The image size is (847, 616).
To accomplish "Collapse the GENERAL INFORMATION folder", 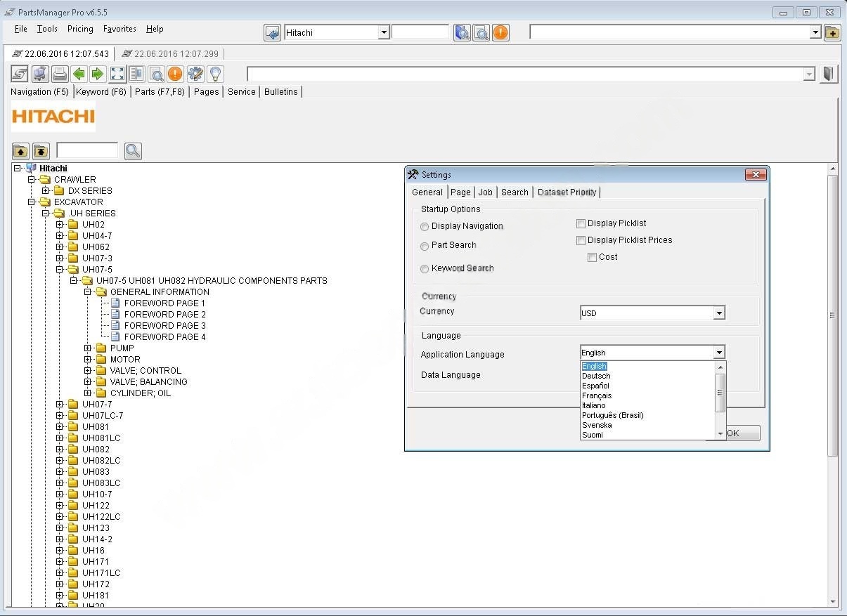I will pyautogui.click(x=88, y=292).
